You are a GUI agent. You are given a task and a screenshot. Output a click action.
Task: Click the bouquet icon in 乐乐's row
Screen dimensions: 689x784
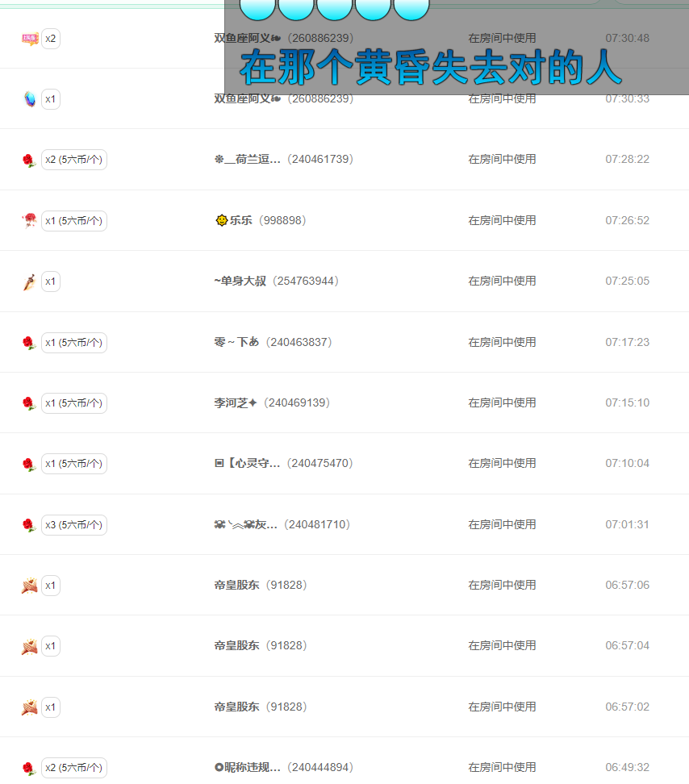click(30, 220)
